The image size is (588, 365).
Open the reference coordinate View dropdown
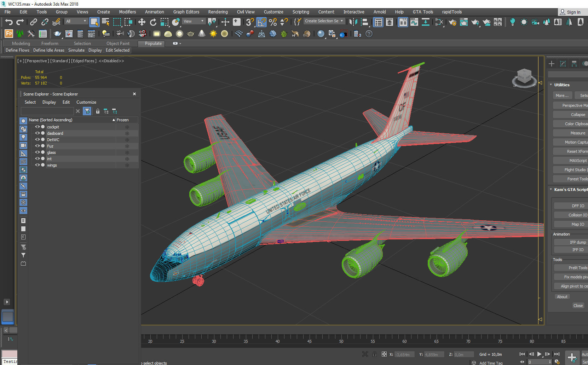tap(194, 21)
